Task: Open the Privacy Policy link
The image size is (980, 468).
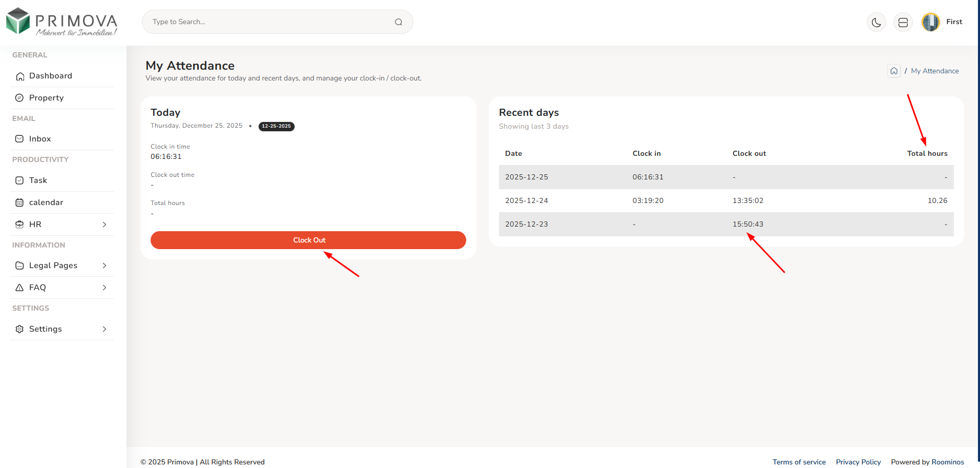Action: 858,462
